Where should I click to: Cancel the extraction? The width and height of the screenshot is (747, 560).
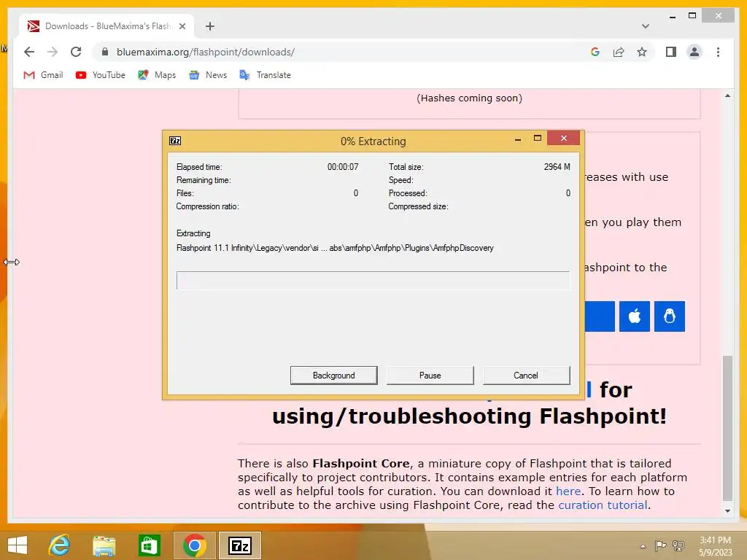[x=526, y=376]
